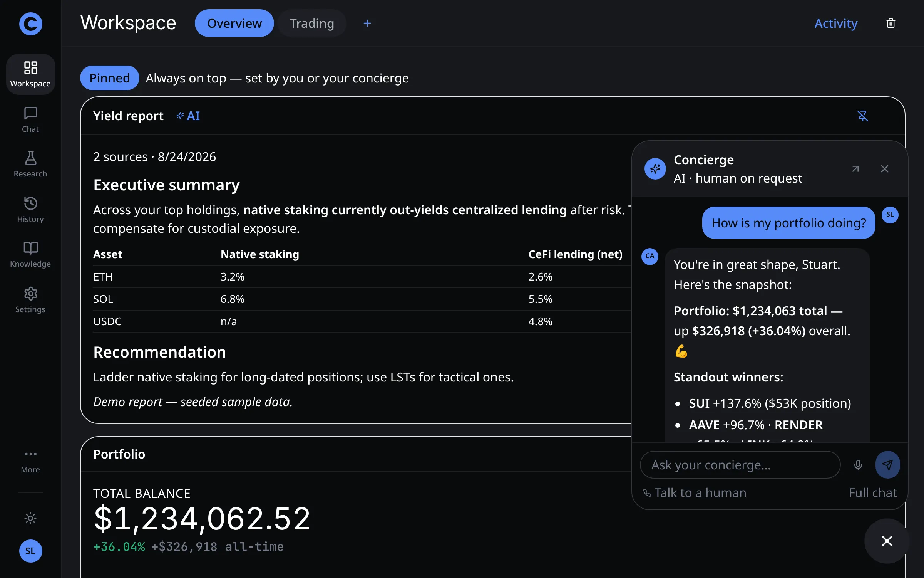
Task: Click the CA concierge avatar in chat
Action: click(x=650, y=256)
